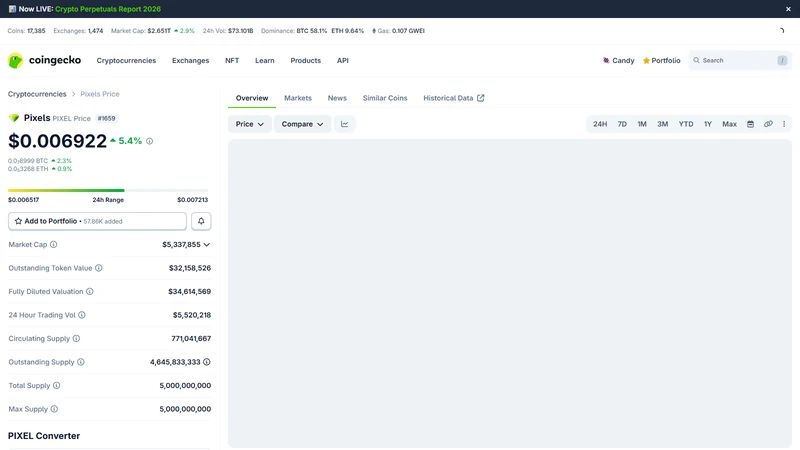Click the CoinGecko logo to go home

44,60
